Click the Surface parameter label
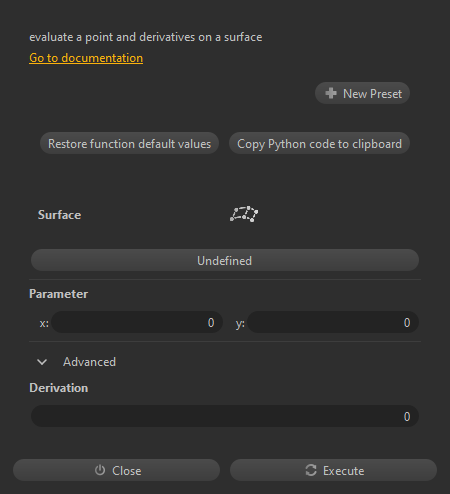Image resolution: width=450 pixels, height=494 pixels. click(x=59, y=215)
